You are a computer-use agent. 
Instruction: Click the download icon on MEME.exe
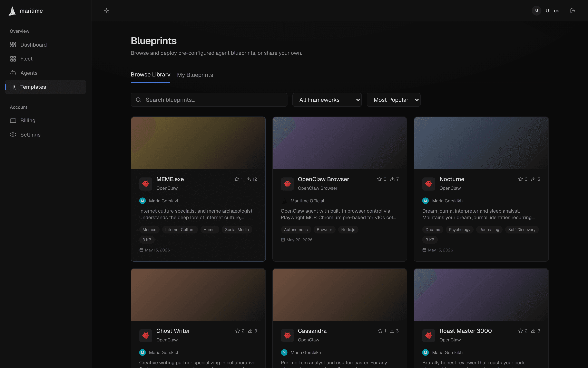(248, 179)
